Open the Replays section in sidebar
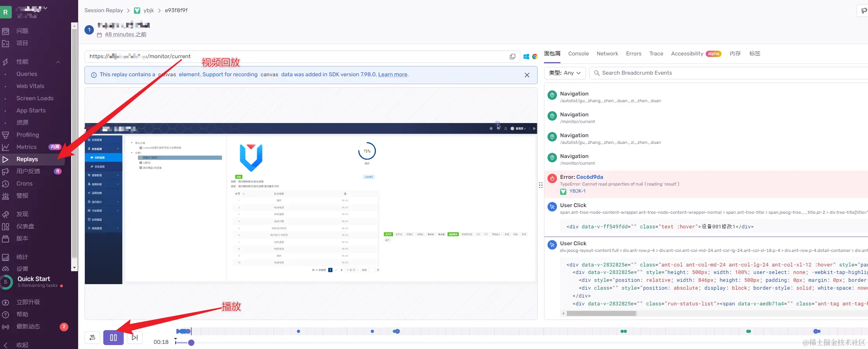The image size is (868, 349). tap(27, 159)
